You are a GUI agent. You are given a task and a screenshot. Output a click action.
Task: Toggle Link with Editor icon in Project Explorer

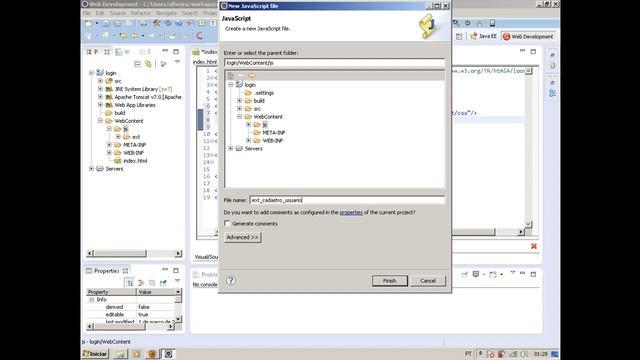(x=149, y=64)
